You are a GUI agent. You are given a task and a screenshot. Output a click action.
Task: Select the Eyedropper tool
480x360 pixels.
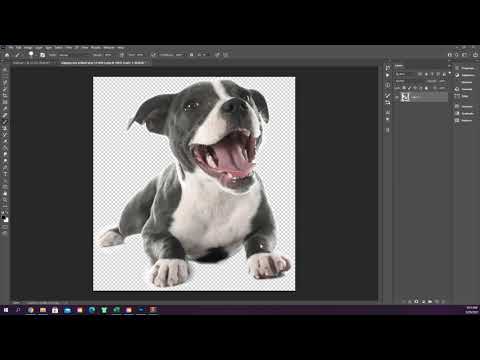pos(5,109)
